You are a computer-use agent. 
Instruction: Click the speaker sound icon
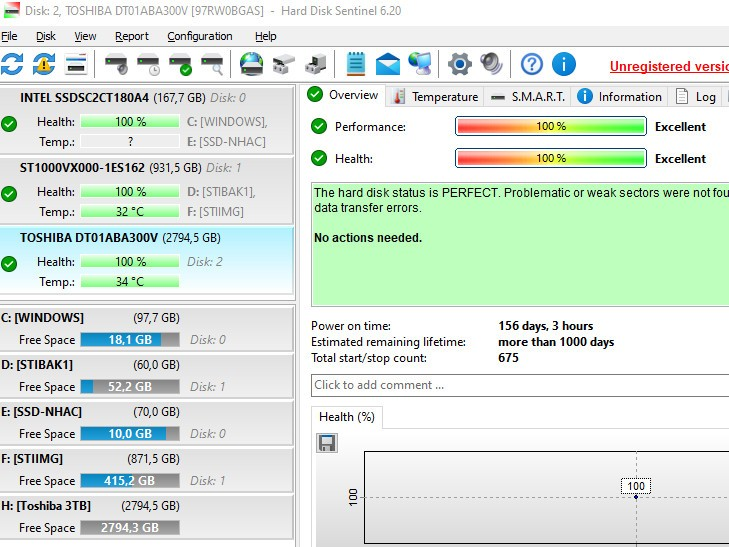[x=491, y=64]
